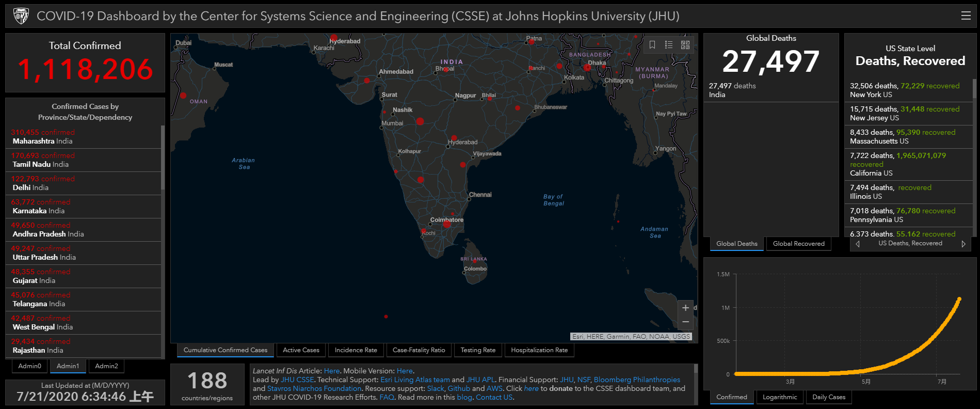Click the red case circle at Coimbatore
Screen dimensions: 980x409
(x=447, y=224)
